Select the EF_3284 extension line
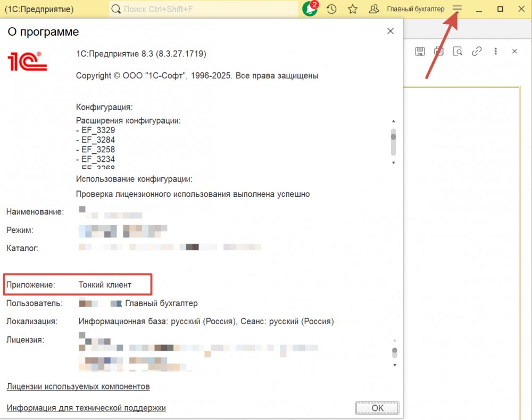This screenshot has height=420, width=532. click(96, 140)
